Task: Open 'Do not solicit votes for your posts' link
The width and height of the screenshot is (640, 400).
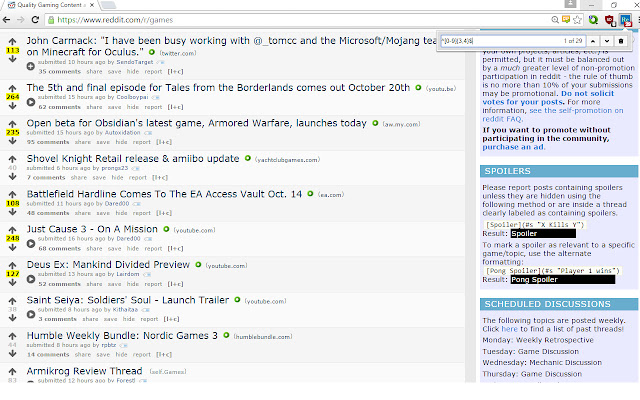Action: coord(548,98)
